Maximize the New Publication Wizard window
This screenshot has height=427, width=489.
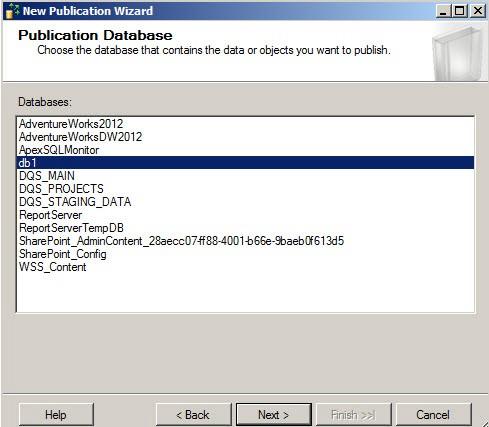(x=460, y=11)
